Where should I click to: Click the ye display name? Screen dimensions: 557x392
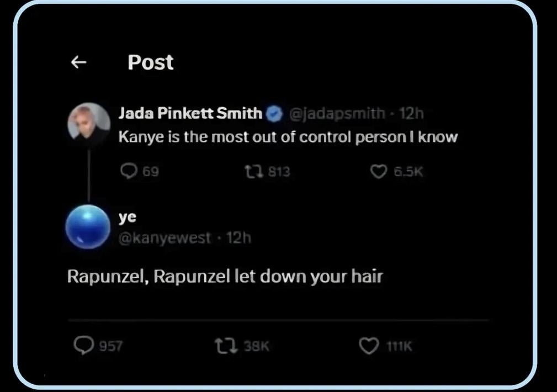click(127, 218)
